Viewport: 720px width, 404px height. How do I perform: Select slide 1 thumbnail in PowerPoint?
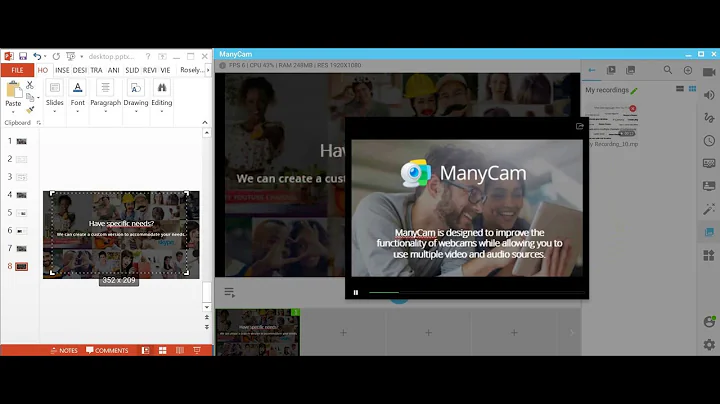22,141
